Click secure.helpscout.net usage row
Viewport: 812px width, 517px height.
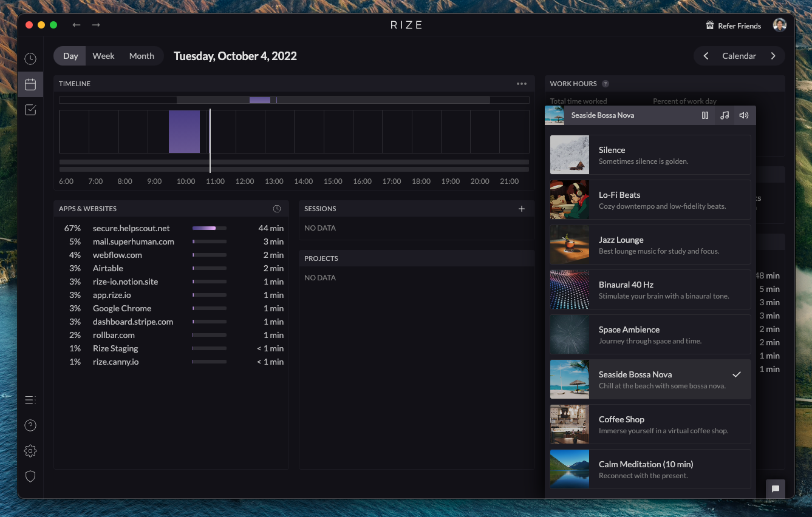click(171, 228)
